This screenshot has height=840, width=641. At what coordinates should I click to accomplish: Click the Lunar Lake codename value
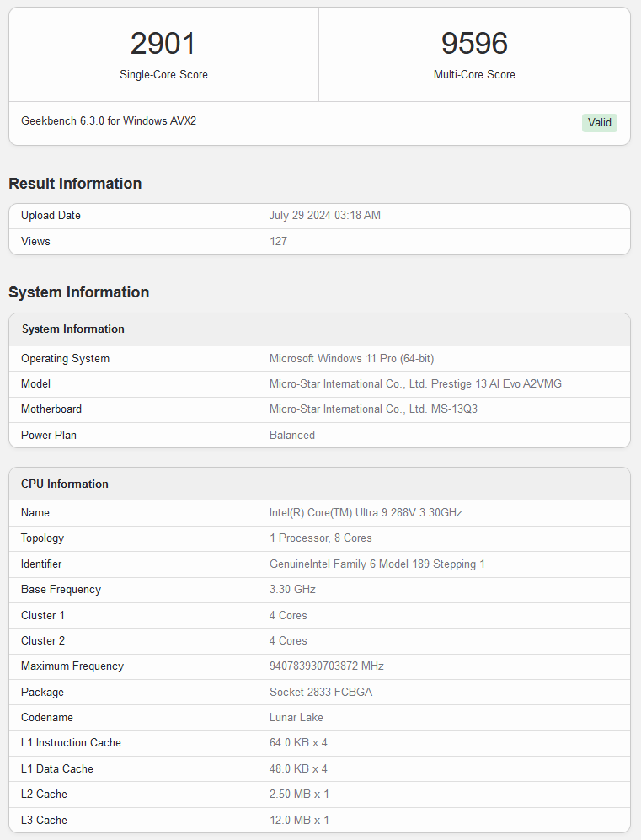[296, 718]
